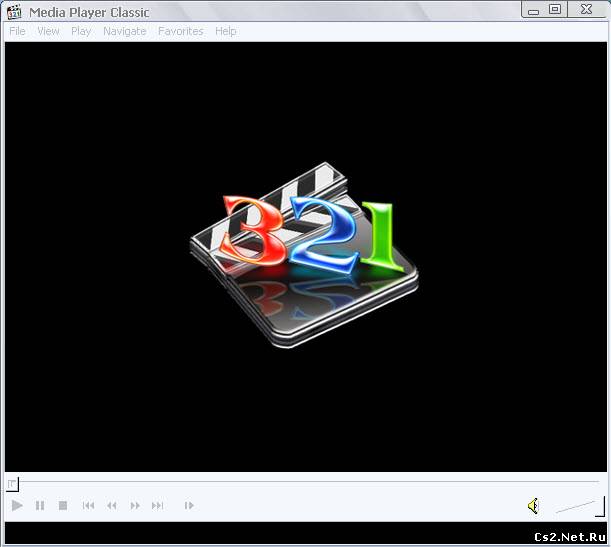
Task: Click the frame step icon
Action: 189,505
